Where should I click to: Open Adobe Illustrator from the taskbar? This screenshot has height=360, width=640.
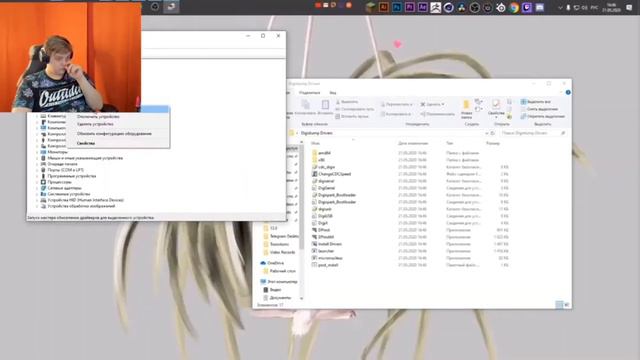coord(384,7)
